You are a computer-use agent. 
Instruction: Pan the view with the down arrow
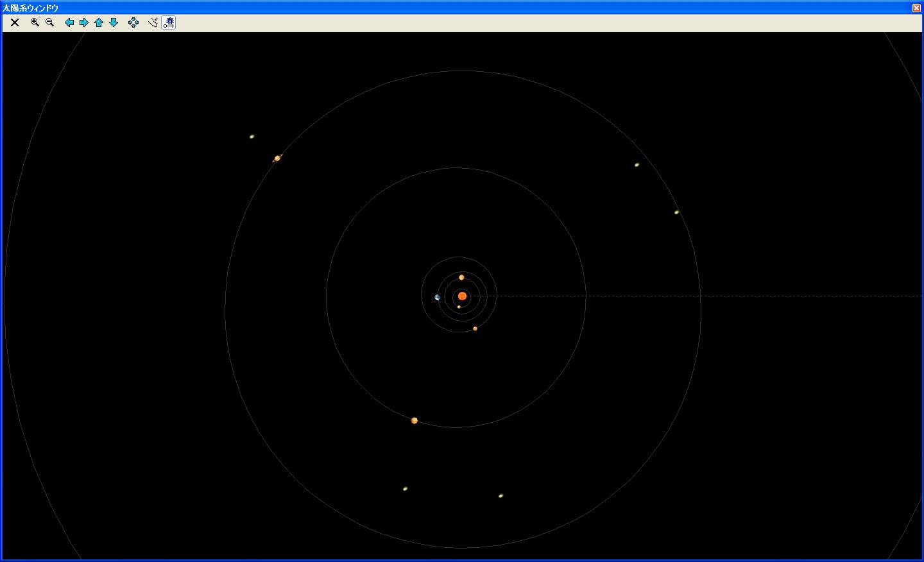[x=114, y=22]
